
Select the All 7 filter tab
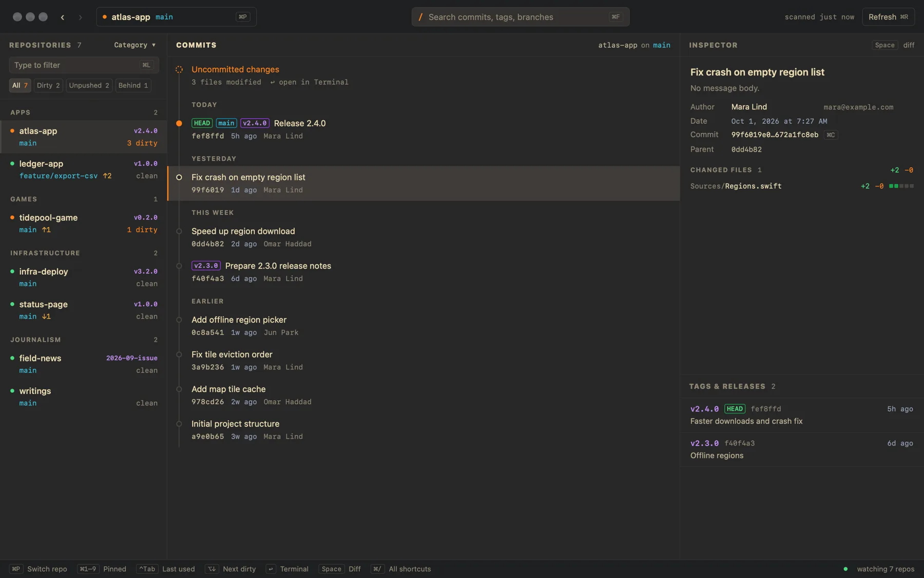tap(20, 85)
